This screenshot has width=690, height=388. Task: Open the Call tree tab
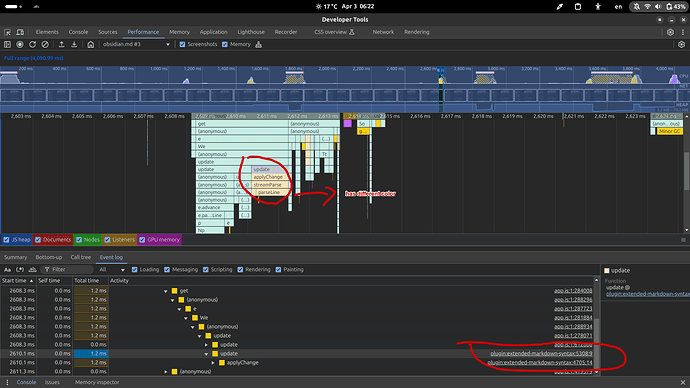(x=81, y=257)
